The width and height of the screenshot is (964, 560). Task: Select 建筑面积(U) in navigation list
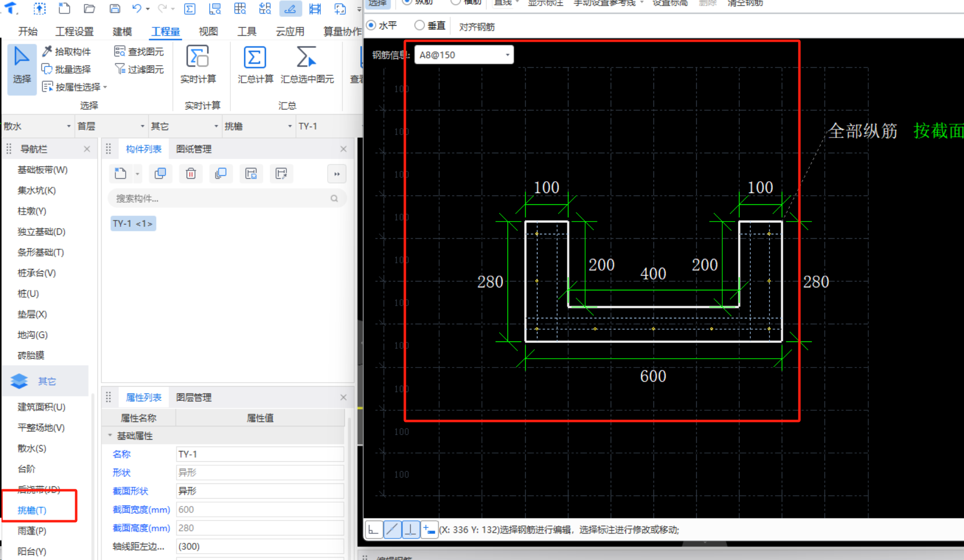[41, 407]
